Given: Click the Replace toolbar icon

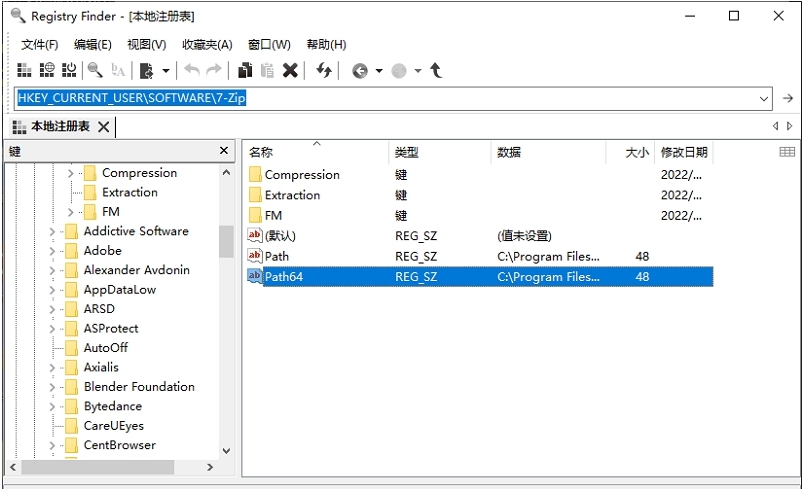Looking at the screenshot, I should click(x=118, y=70).
